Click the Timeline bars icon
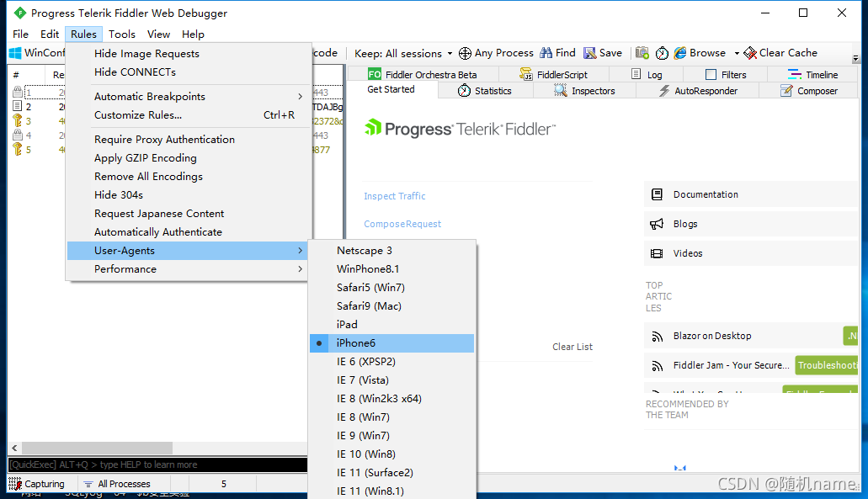The height and width of the screenshot is (499, 868). (x=795, y=74)
